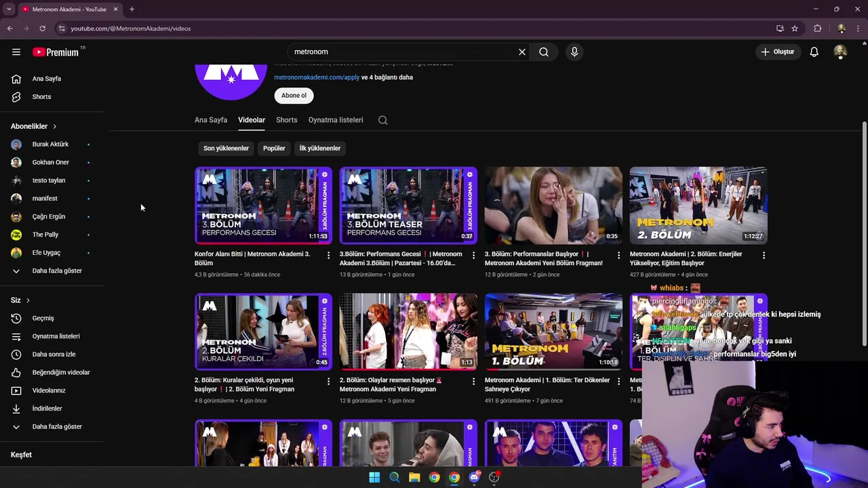Screen dimensions: 868x488
Task: Select the Videolar tab
Action: pyautogui.click(x=252, y=120)
